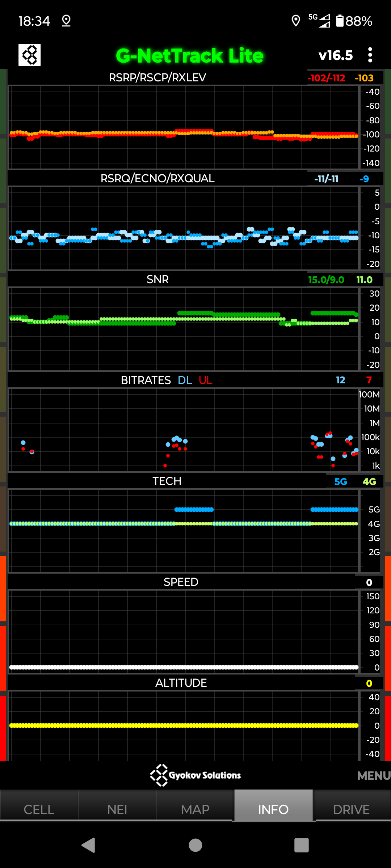Viewport: 391px width, 868px height.
Task: Tap the SNR chart header
Action: 157,279
